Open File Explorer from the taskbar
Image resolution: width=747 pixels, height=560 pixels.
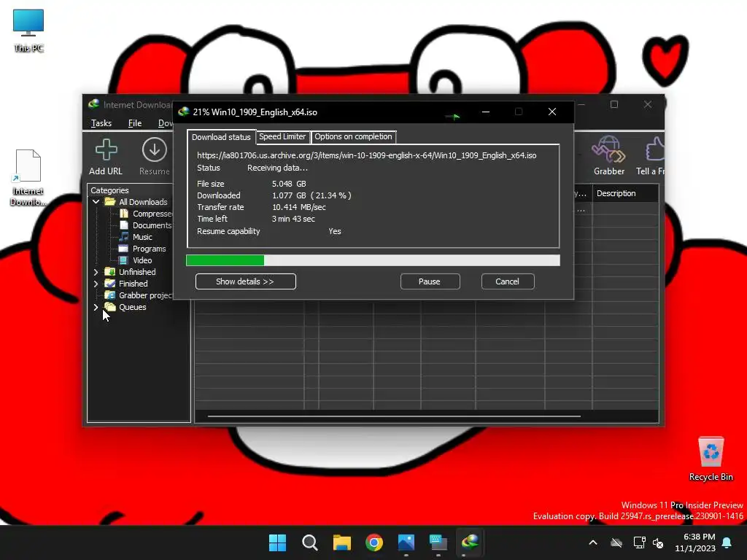point(341,542)
